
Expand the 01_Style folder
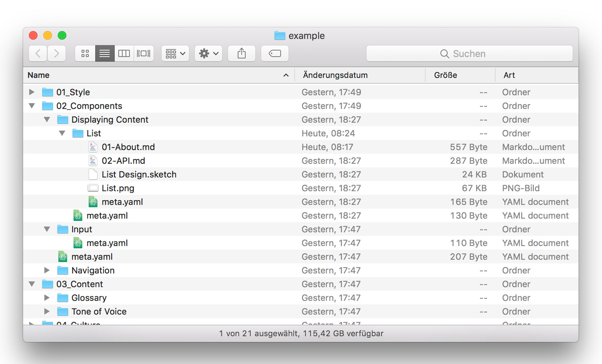32,92
